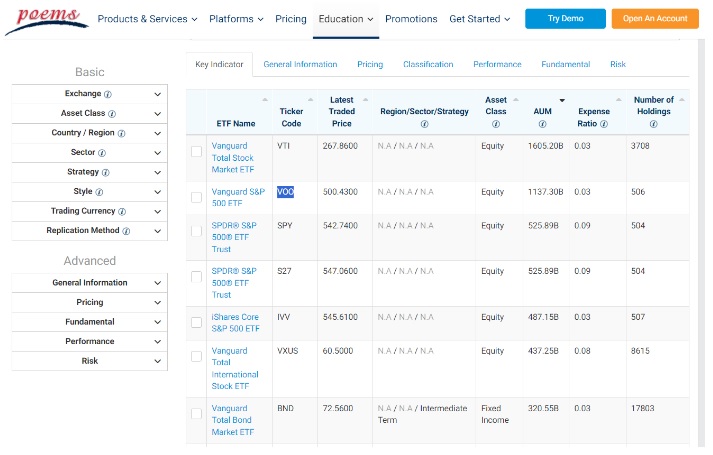Select the Key Indicator tab
Screen dimensions: 713x455
219,65
